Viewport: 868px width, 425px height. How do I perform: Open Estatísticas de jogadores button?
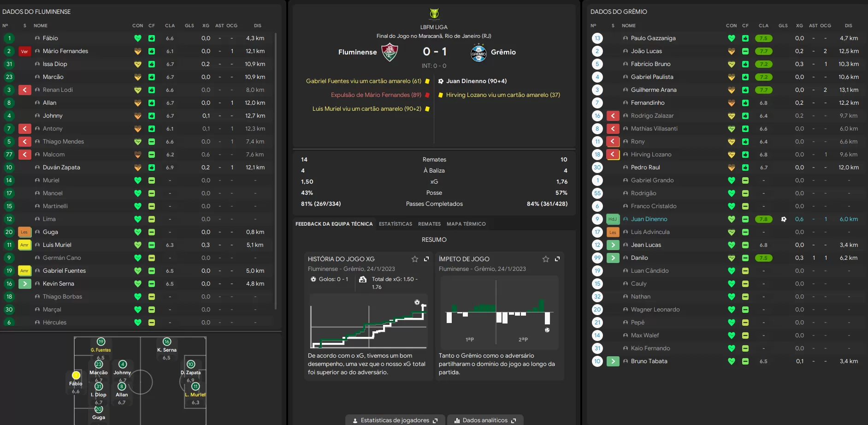[x=395, y=420]
